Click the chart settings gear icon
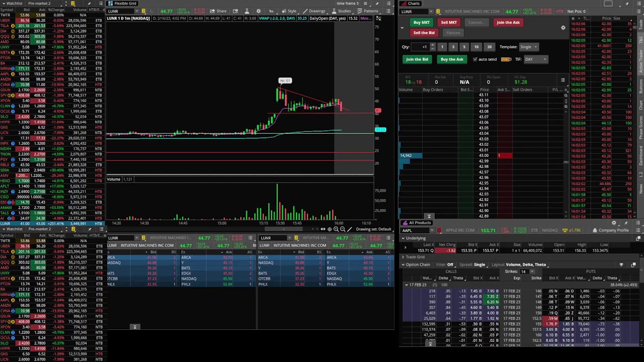644x362 pixels. pyautogui.click(x=258, y=11)
